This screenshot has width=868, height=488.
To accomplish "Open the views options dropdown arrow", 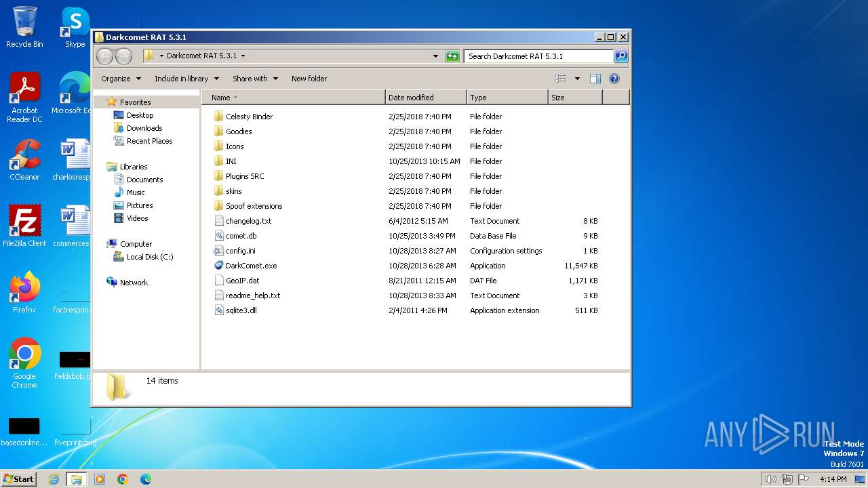I will tap(577, 79).
